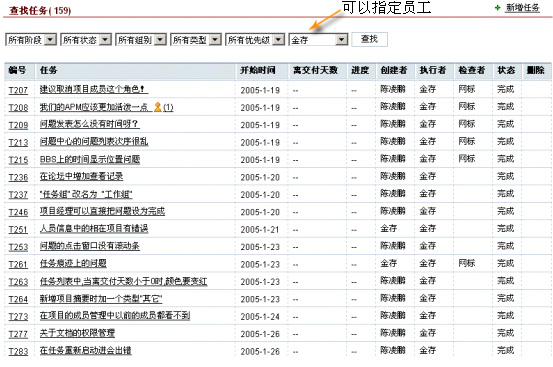Screen dimensions: 553x367
Task: Open task 关于文档的权限管理
Action: click(x=77, y=333)
